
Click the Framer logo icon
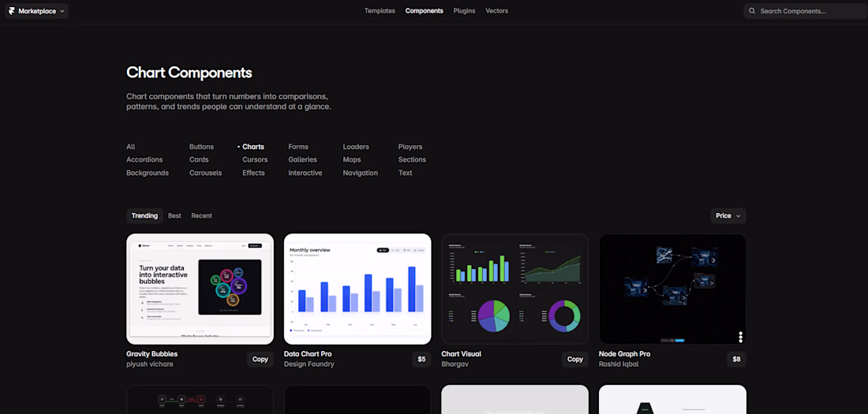(x=12, y=10)
